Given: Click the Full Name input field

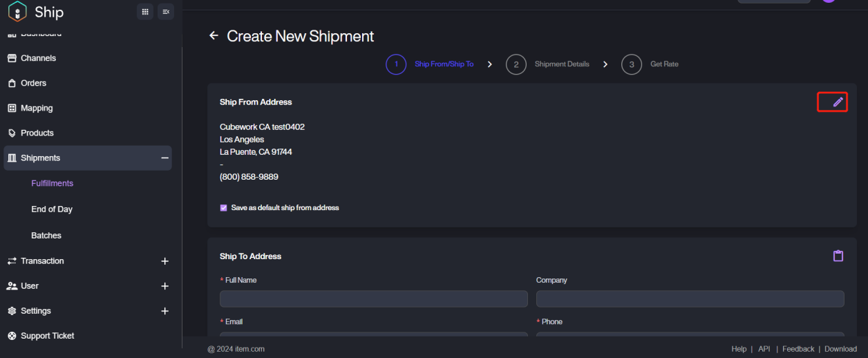Looking at the screenshot, I should (373, 299).
